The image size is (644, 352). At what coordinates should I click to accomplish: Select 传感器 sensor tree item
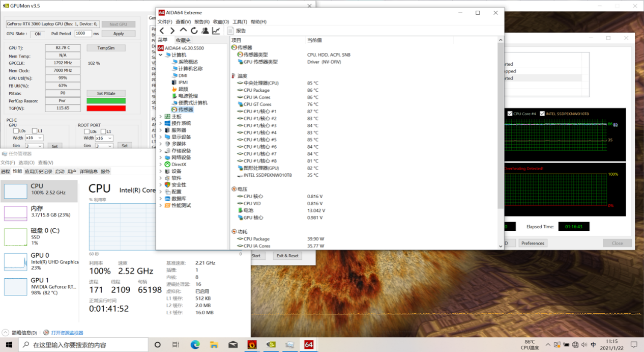[183, 110]
